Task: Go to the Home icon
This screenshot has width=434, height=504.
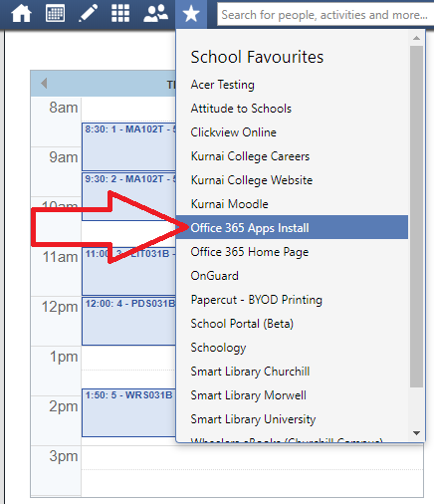Action: coord(21,14)
